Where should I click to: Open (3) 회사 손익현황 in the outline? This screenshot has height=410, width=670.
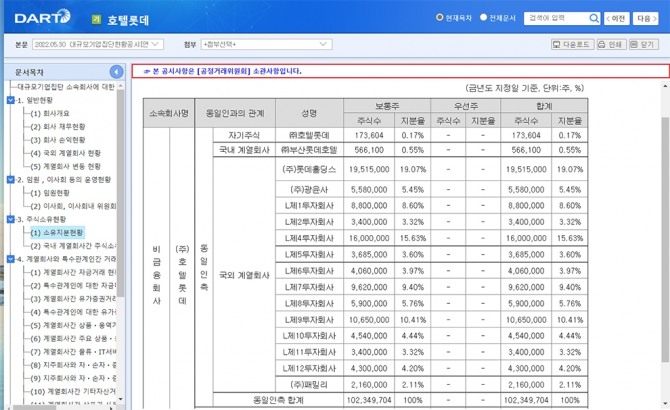(58, 140)
